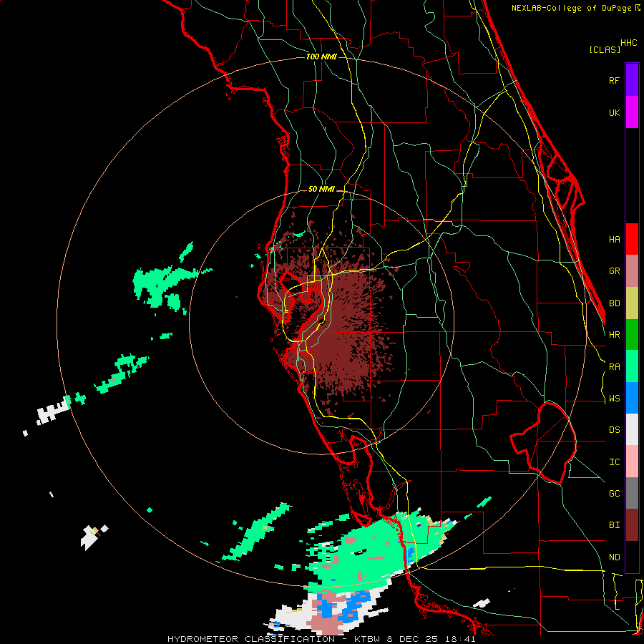The height and width of the screenshot is (644, 644).
Task: Click the 'HA' legend label
Action: point(615,240)
